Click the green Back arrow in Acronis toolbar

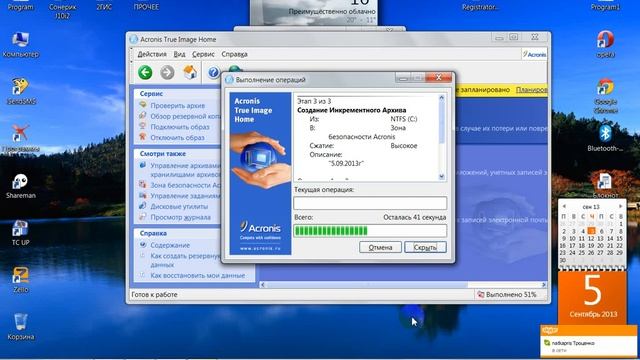pos(145,73)
